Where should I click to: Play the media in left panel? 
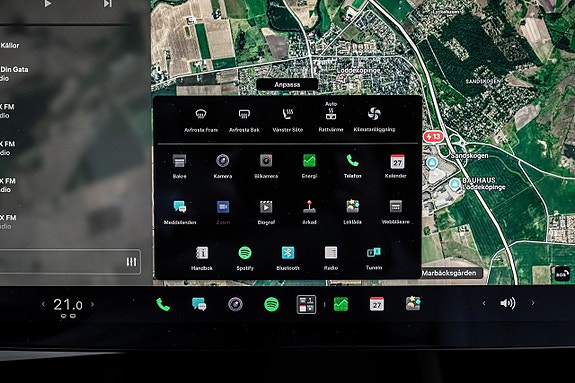(47, 4)
